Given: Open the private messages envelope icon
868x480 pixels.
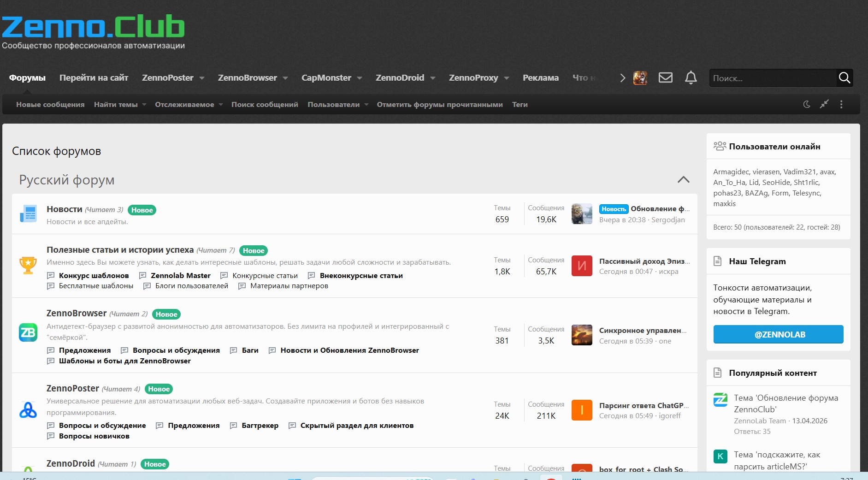Looking at the screenshot, I should pyautogui.click(x=665, y=78).
